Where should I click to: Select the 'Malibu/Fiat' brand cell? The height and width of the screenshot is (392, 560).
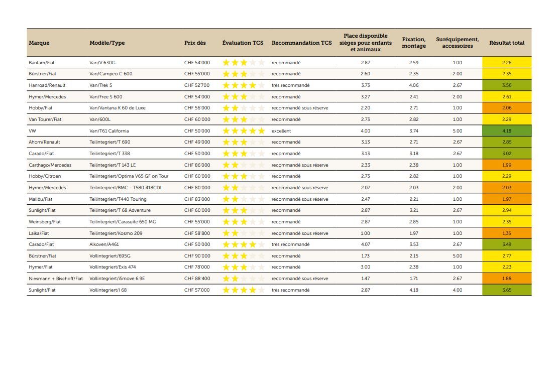coord(41,199)
